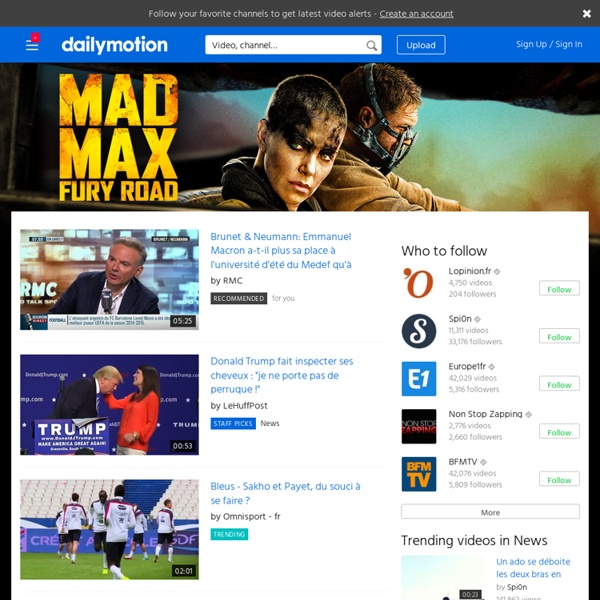Follow the BFMTV channel
Image resolution: width=600 pixels, height=600 pixels.
pyautogui.click(x=559, y=479)
